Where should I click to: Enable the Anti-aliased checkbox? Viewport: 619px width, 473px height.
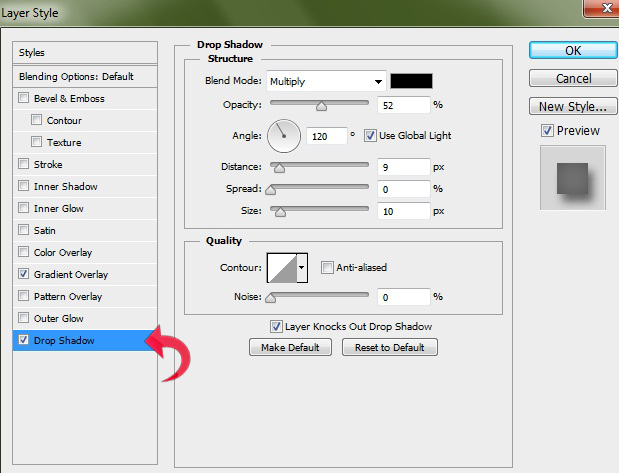click(327, 268)
